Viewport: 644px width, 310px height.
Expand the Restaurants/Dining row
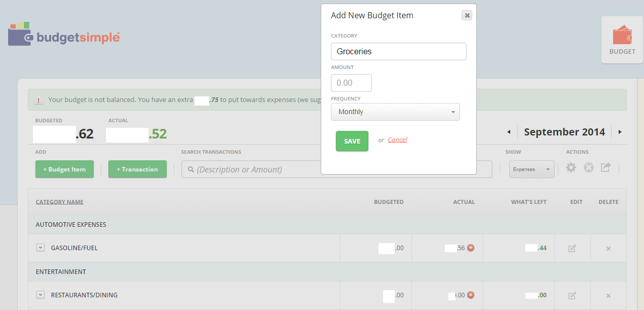[x=41, y=295]
